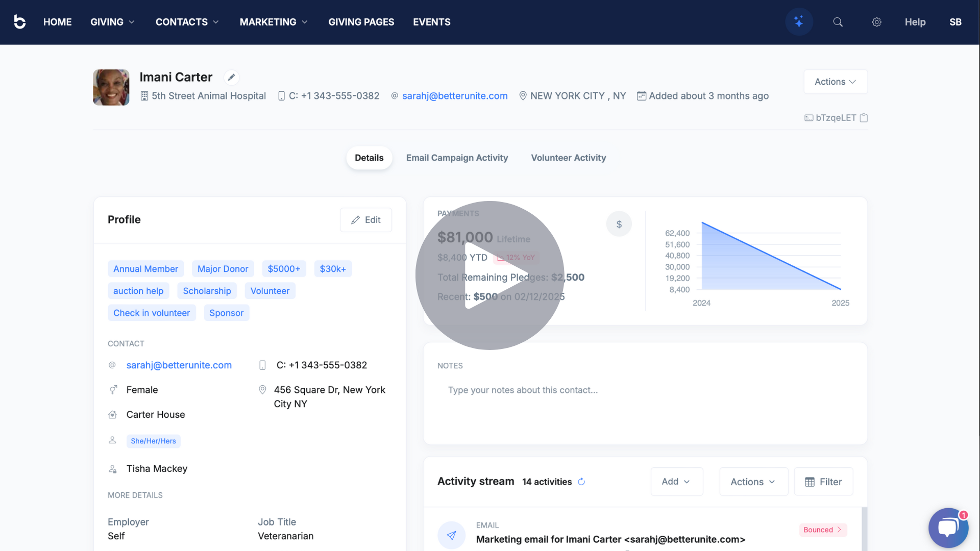Click header email sarahj@betterunite.com

pyautogui.click(x=455, y=96)
